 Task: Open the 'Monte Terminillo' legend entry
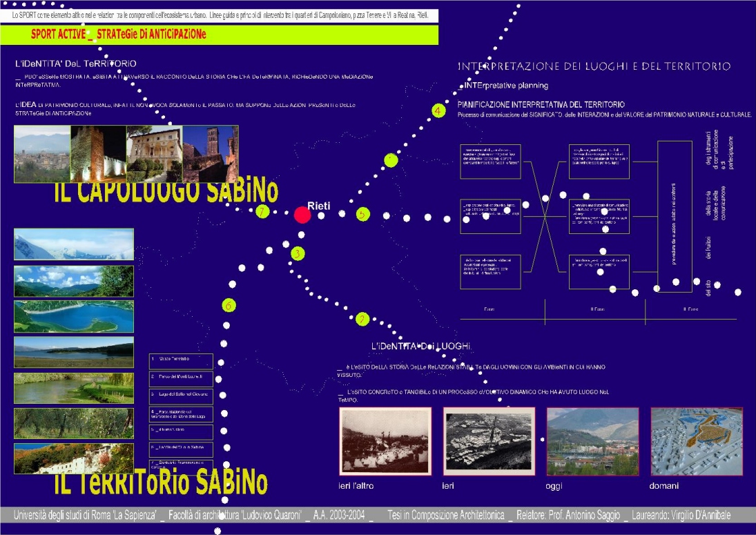coord(181,360)
